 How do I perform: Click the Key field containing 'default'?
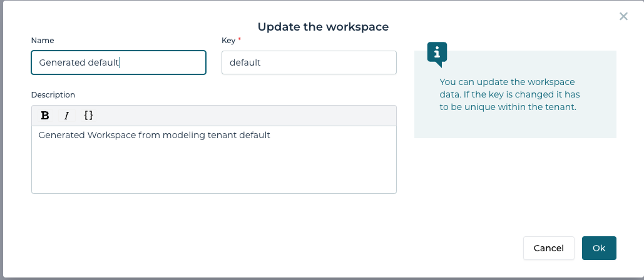309,62
